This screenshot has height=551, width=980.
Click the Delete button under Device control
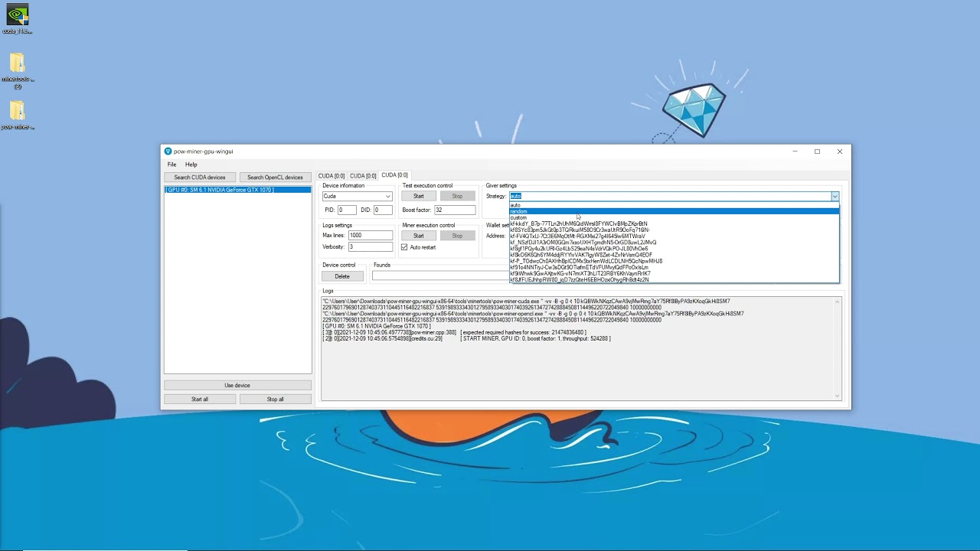342,276
